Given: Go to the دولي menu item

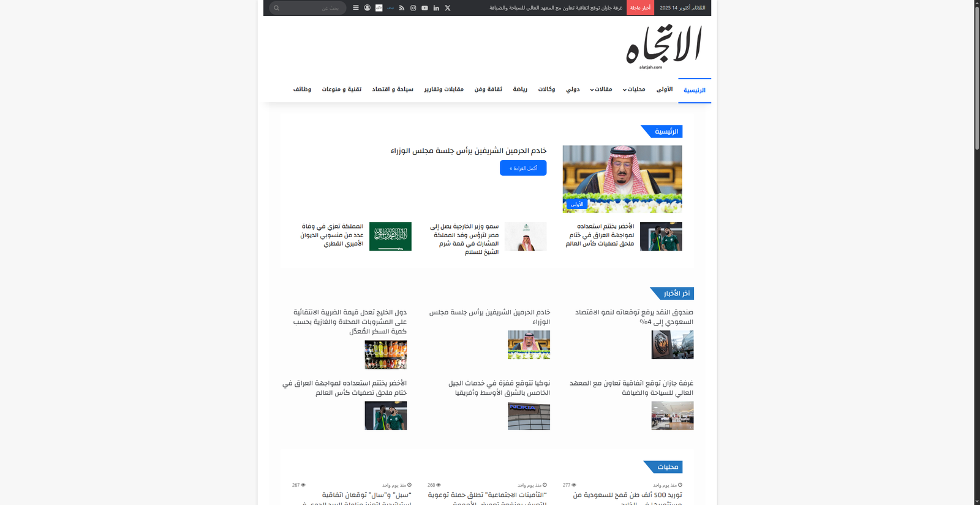Looking at the screenshot, I should tap(573, 89).
